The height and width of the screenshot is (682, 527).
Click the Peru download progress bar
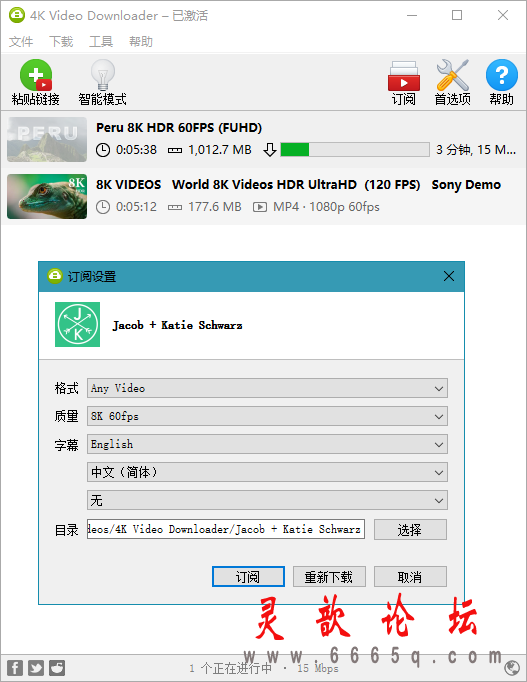tap(355, 150)
